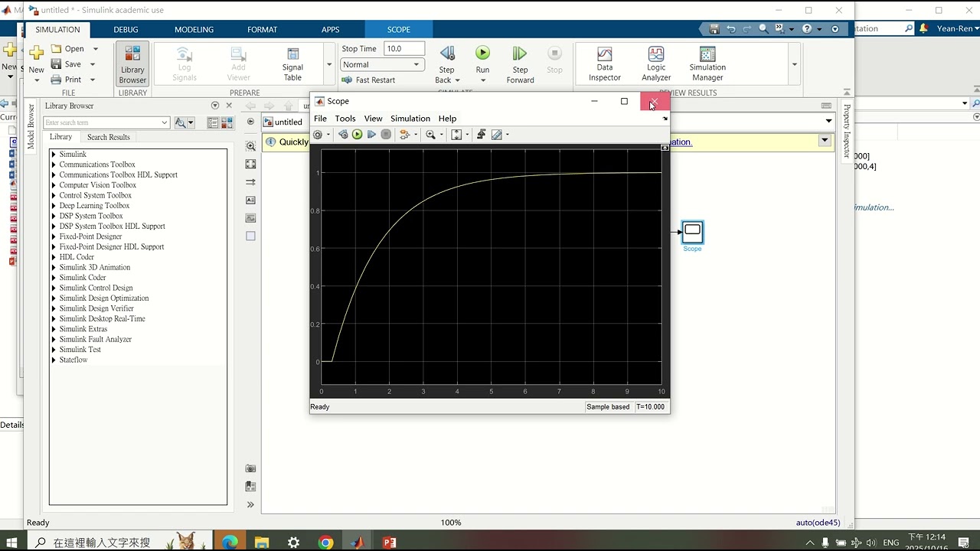
Task: Open the dropdown arrow next to Print
Action: click(93, 80)
